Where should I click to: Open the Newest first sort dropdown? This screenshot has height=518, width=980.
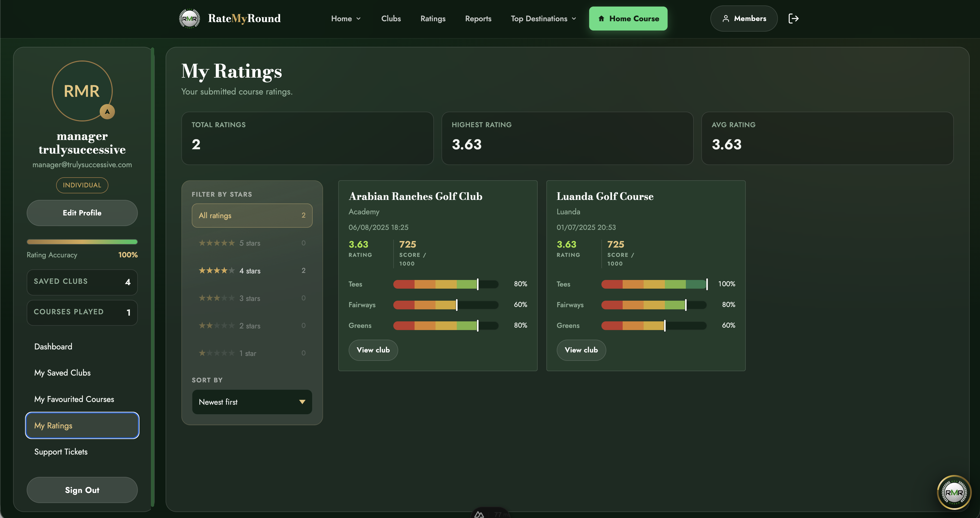tap(252, 402)
